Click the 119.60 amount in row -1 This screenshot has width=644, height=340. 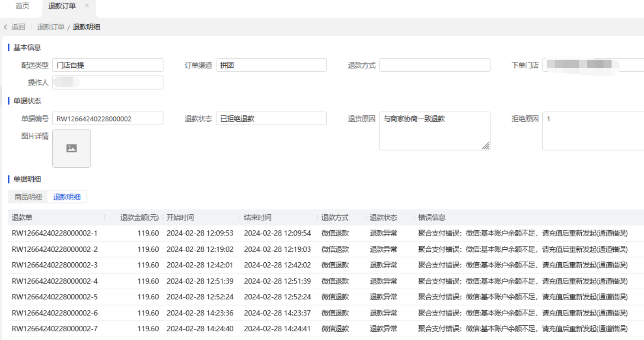pos(148,233)
